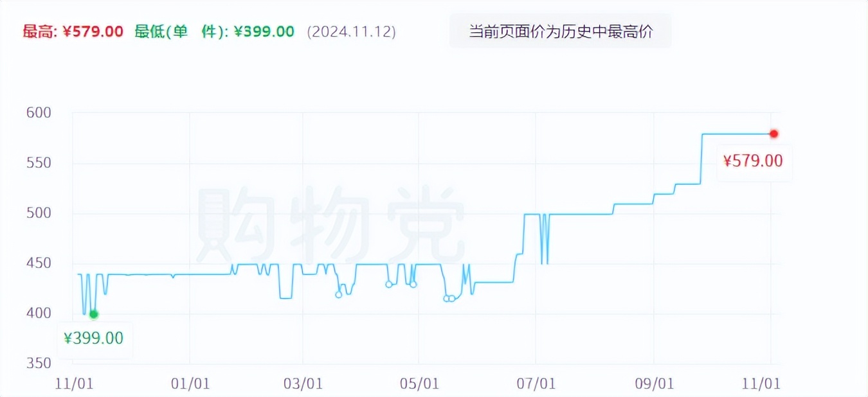Click the red highest-price dot marker
Image resolution: width=868 pixels, height=397 pixels.
(774, 134)
